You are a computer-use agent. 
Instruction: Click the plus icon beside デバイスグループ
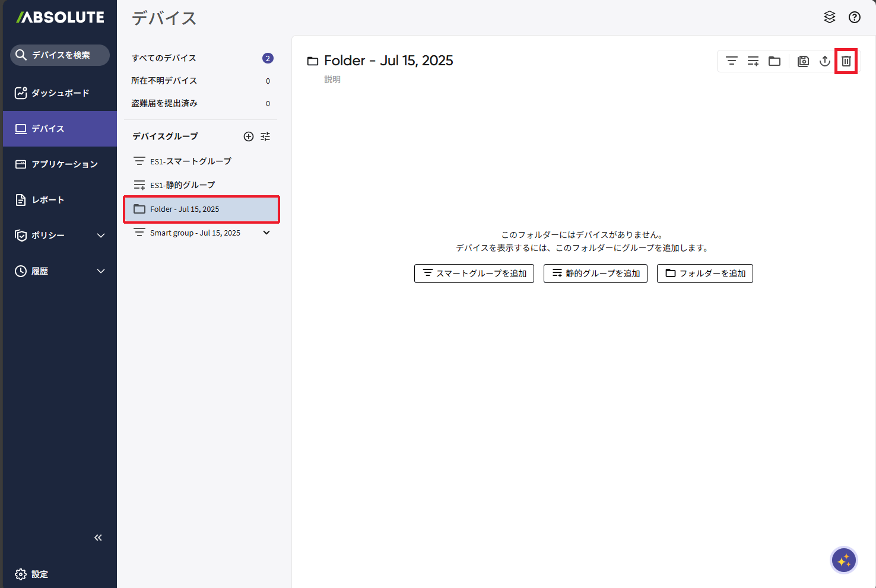pyautogui.click(x=249, y=136)
